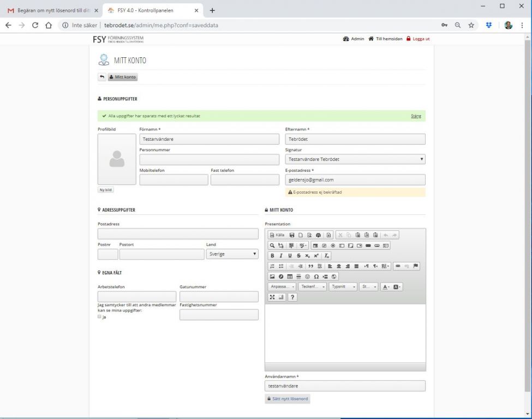Open the Typsnitt font dropdown in the editor
Screen dimensions: 532x419
click(x=343, y=286)
